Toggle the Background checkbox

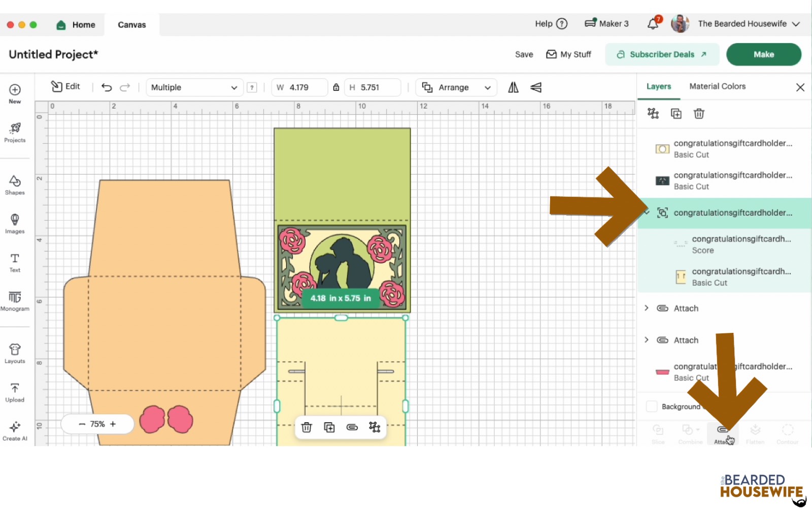click(x=652, y=406)
